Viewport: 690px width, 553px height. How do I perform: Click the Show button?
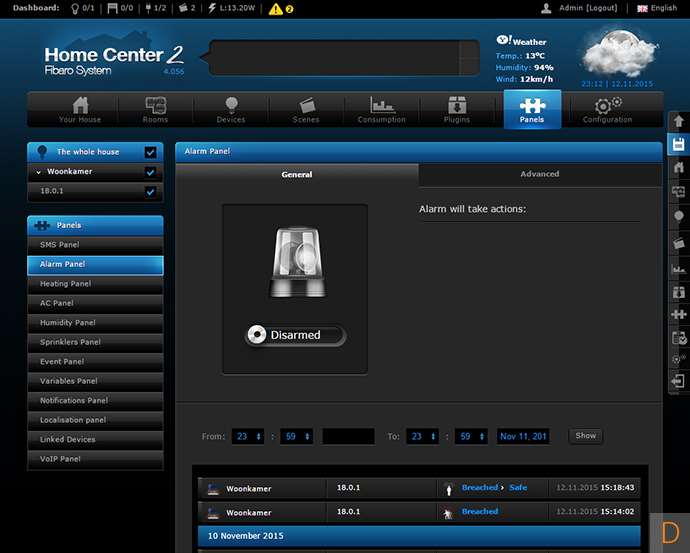coord(585,436)
